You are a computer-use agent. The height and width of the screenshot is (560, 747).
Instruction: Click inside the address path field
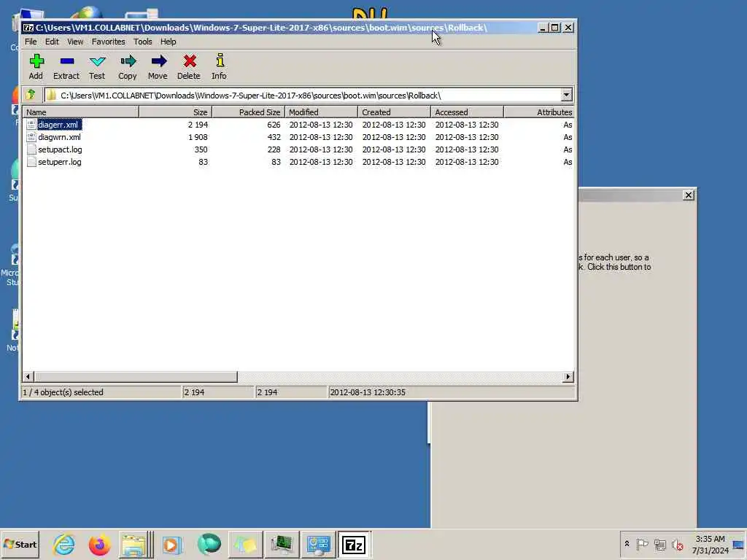(303, 96)
